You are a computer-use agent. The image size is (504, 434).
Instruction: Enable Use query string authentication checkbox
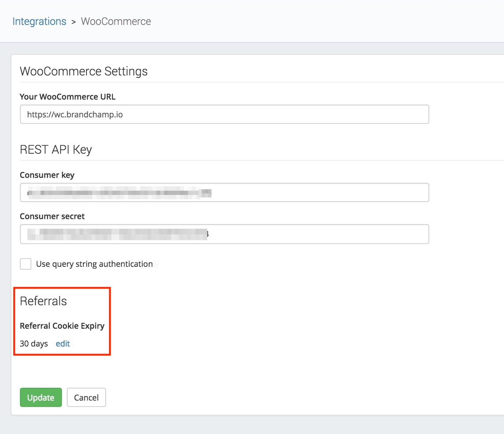26,264
